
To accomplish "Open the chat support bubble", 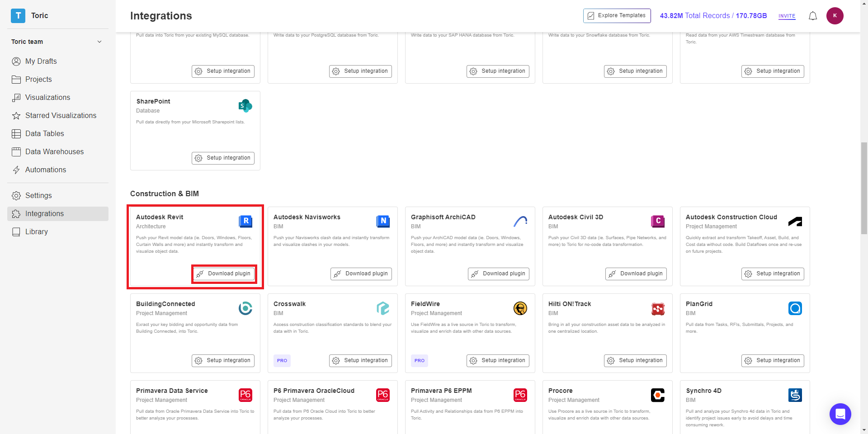I will click(x=840, y=414).
